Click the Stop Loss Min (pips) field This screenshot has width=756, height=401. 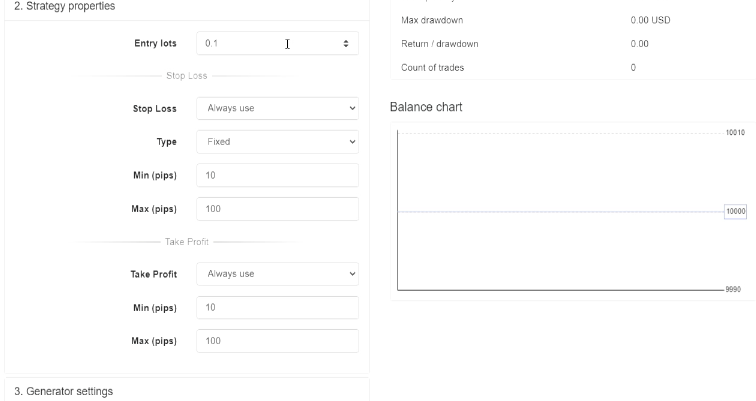point(277,175)
